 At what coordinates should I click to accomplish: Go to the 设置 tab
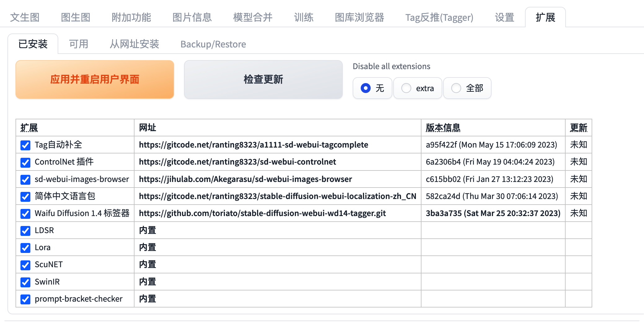click(x=505, y=17)
